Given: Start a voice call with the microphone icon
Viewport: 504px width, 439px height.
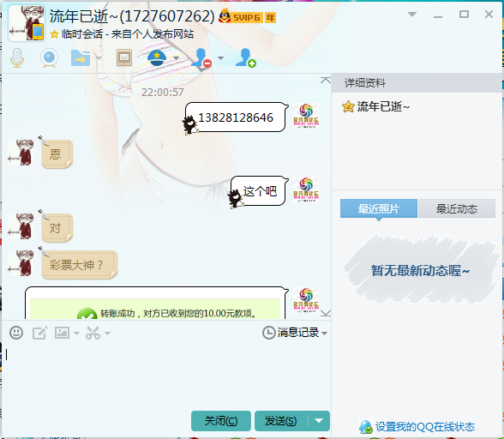Looking at the screenshot, I should point(17,58).
